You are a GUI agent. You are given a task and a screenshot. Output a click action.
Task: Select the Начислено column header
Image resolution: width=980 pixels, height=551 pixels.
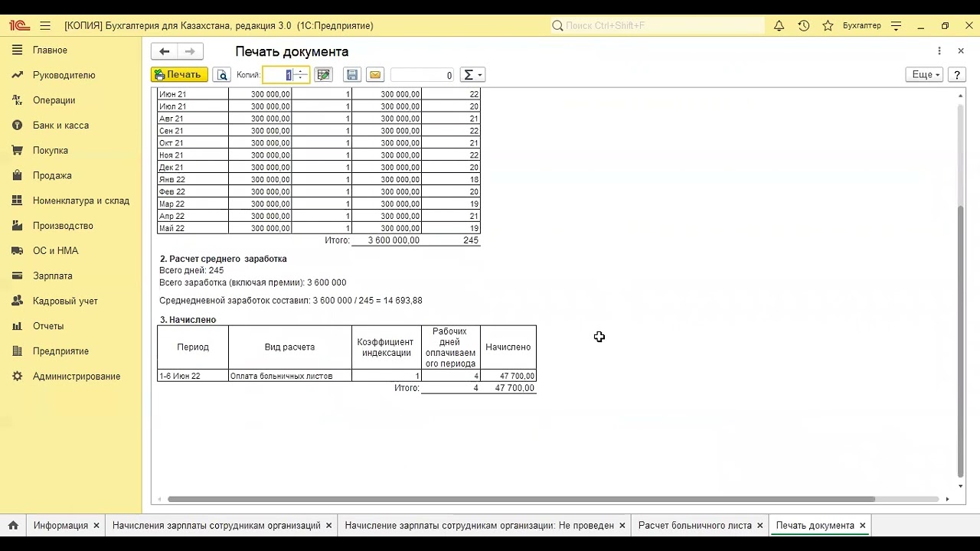pyautogui.click(x=508, y=347)
